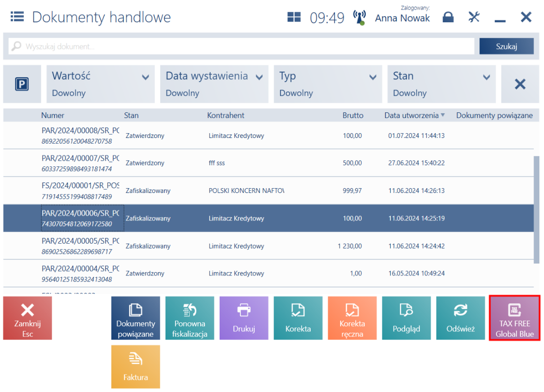Sort by Kontrahent column header
544x392 pixels.
(225, 115)
